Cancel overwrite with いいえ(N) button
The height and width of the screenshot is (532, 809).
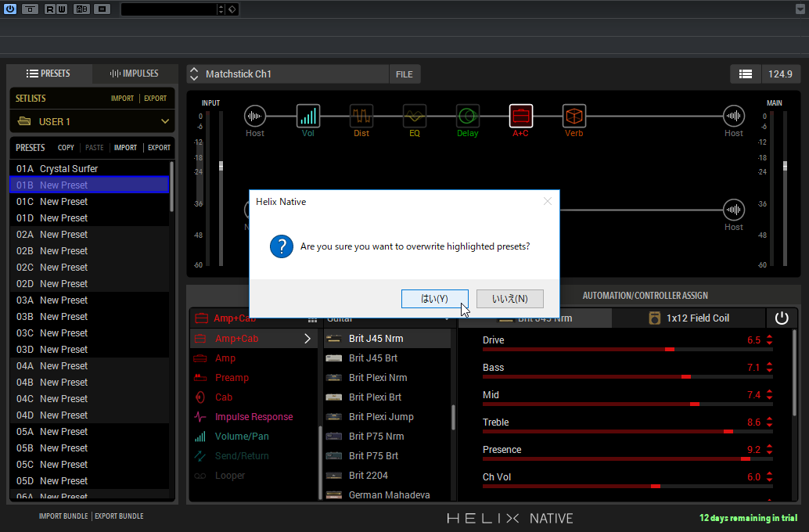tap(510, 299)
